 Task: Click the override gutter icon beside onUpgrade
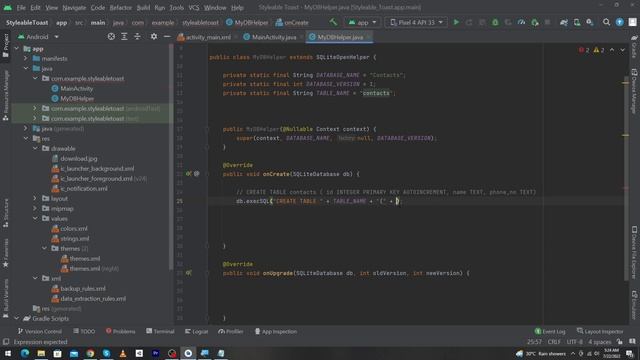(x=189, y=273)
